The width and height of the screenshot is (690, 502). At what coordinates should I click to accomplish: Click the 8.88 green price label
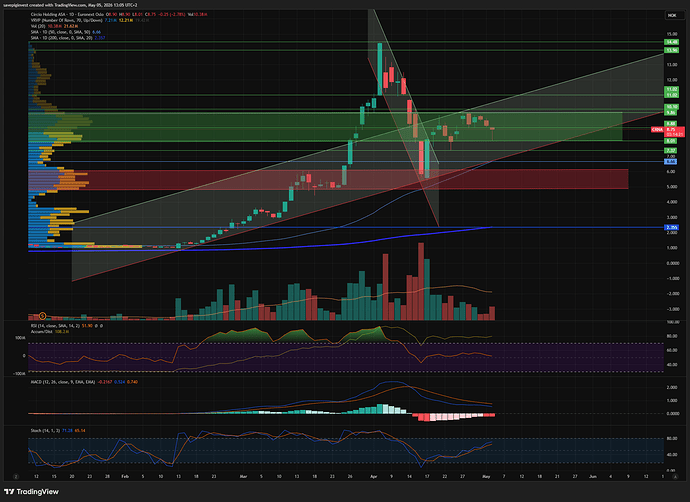tap(671, 124)
